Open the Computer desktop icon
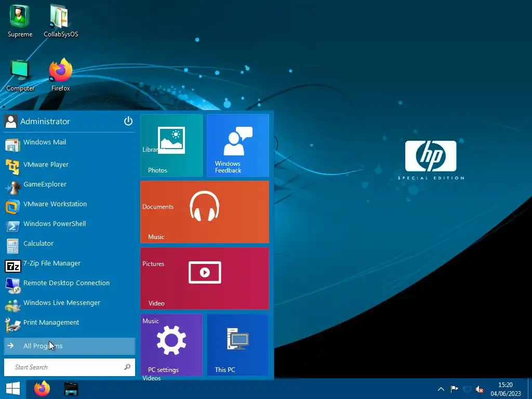Viewport: 532px width, 399px height. click(x=20, y=75)
